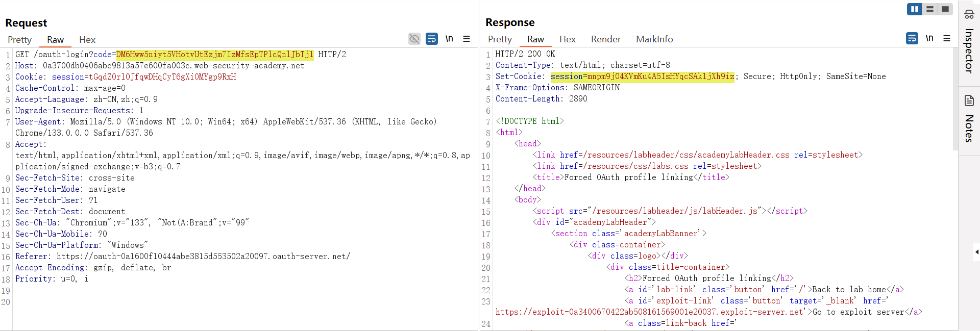Select the side-by-side split layout icon
Screen dimensions: 980x331
(x=914, y=9)
